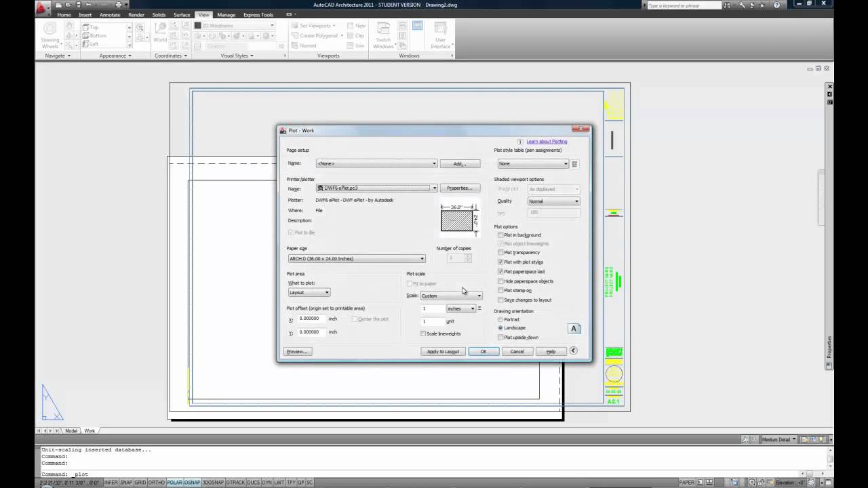Toggle Plot transparency checkbox
The width and height of the screenshot is (868, 488).
(500, 253)
